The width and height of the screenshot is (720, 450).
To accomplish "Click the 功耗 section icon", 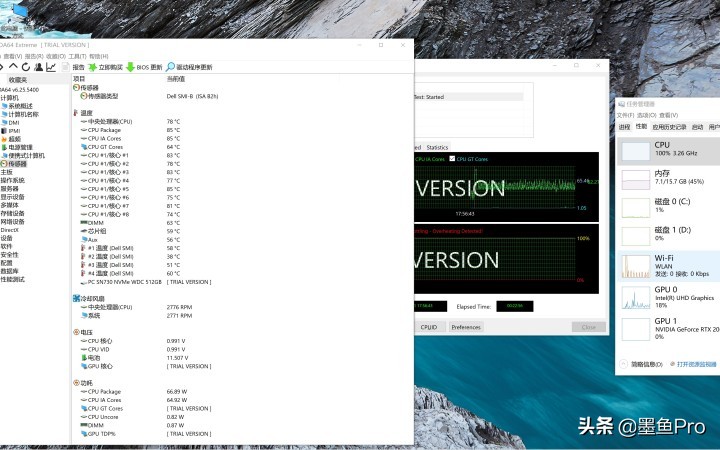I will tap(76, 383).
